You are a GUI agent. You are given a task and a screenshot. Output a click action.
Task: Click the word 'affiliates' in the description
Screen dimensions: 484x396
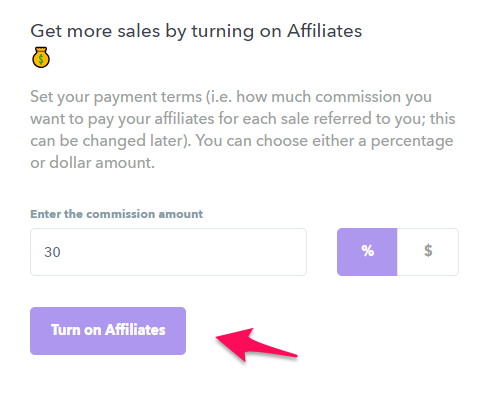point(184,119)
